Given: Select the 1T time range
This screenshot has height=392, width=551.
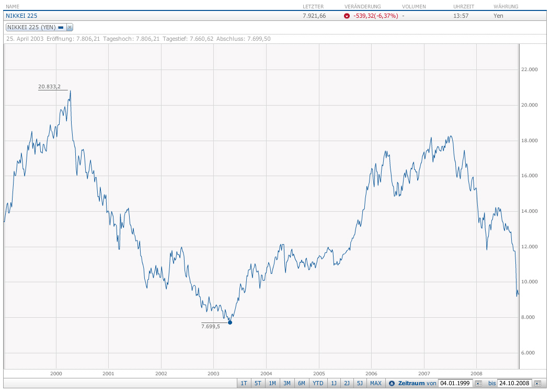Looking at the screenshot, I should 244,383.
